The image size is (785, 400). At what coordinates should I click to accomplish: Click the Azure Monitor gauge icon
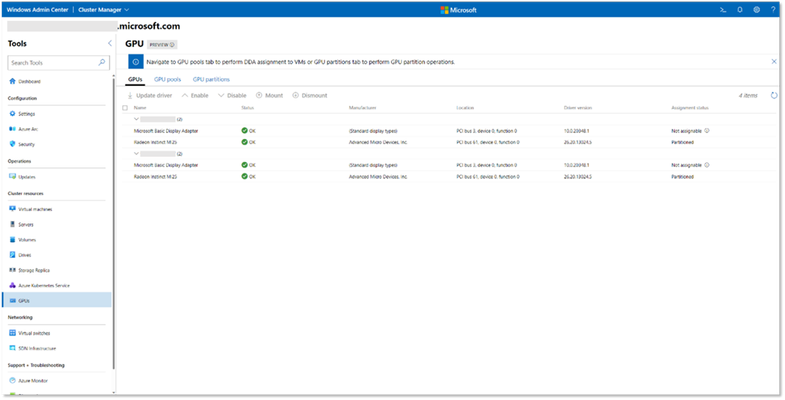point(13,380)
